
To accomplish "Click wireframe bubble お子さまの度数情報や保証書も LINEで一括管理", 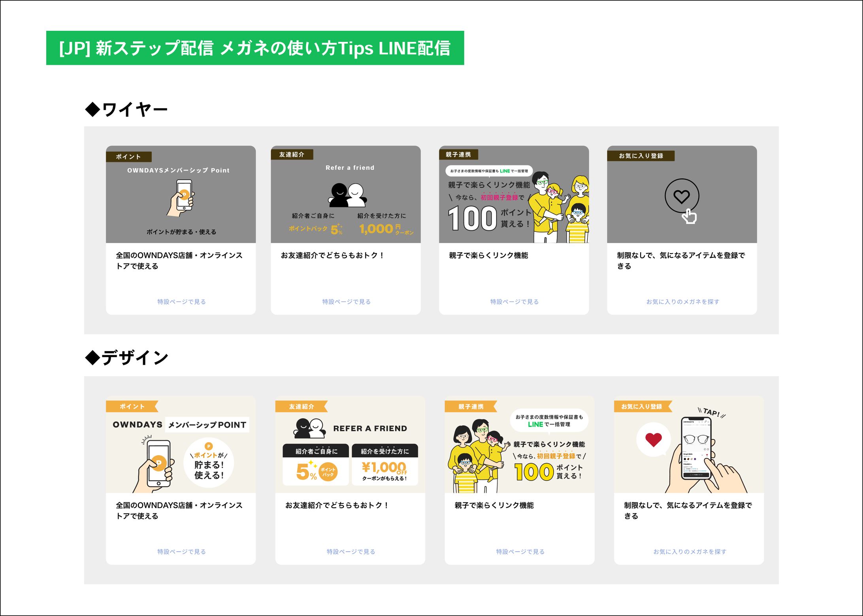I will point(489,171).
